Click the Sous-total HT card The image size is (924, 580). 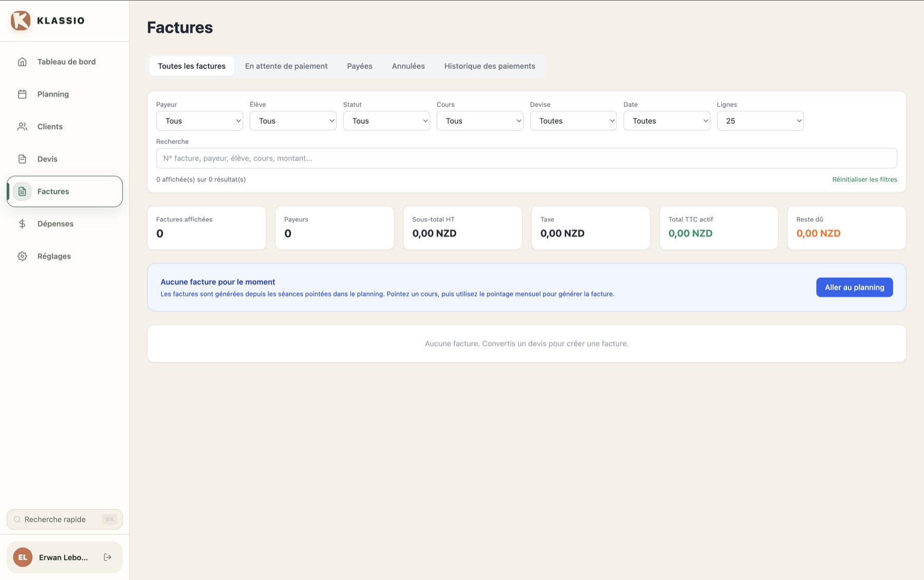pyautogui.click(x=463, y=228)
